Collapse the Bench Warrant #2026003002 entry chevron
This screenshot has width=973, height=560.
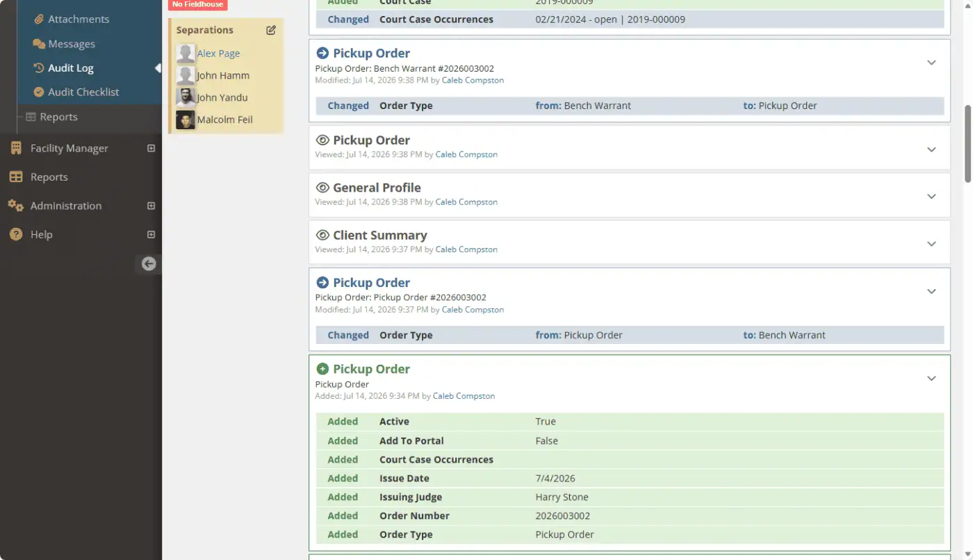[x=932, y=63]
